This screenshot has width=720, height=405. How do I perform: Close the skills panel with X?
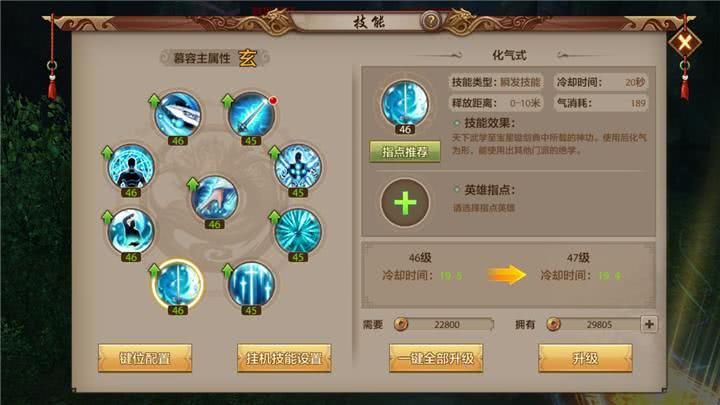click(685, 43)
